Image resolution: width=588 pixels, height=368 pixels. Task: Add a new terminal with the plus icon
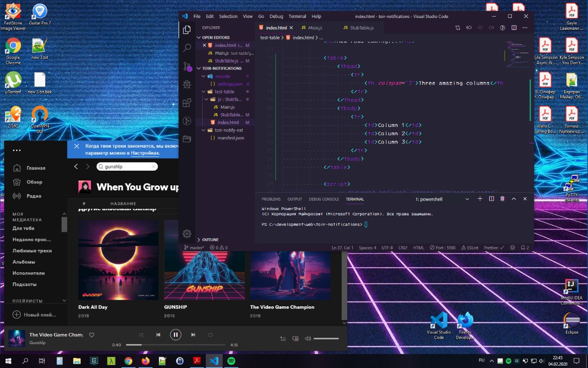480,199
